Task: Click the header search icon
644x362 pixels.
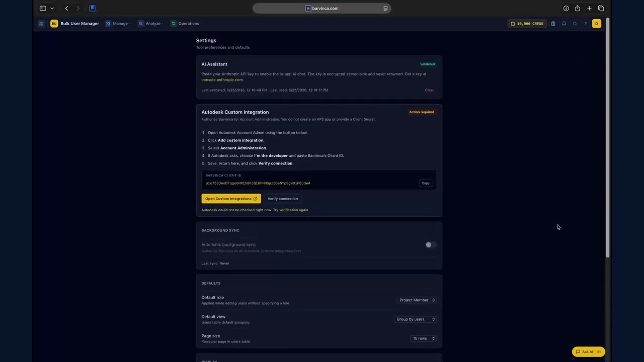Action: point(575,24)
